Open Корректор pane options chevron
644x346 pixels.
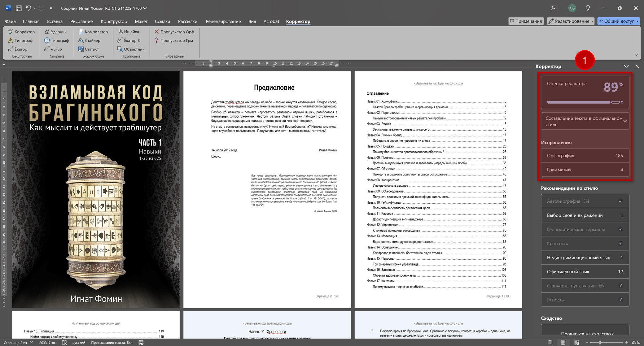[626, 66]
